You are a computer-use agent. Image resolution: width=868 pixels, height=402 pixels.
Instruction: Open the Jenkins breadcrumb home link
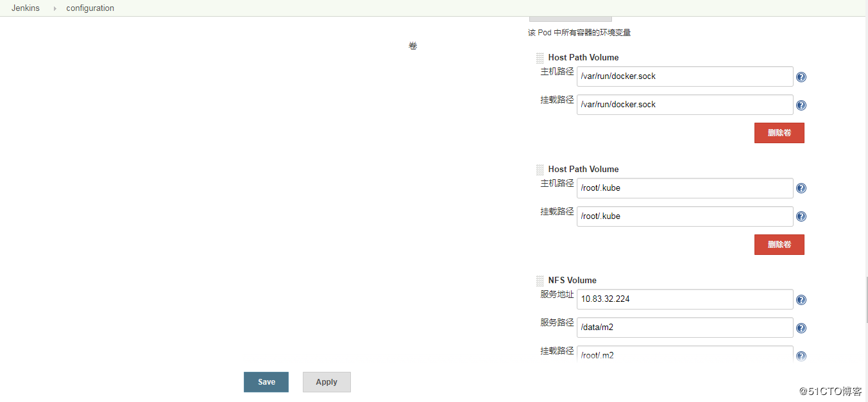[x=25, y=8]
